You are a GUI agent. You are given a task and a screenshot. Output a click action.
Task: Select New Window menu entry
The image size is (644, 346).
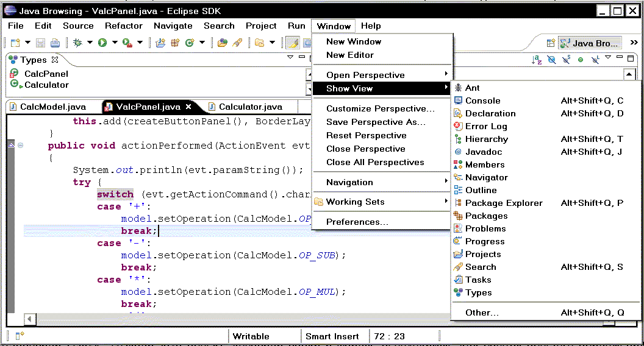[x=382, y=41]
